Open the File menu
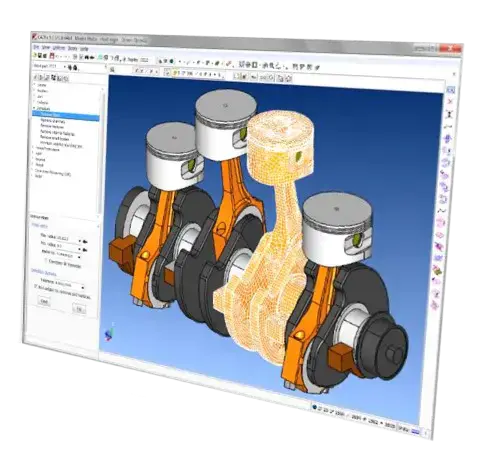Image resolution: width=483 pixels, height=469 pixels. [x=36, y=47]
